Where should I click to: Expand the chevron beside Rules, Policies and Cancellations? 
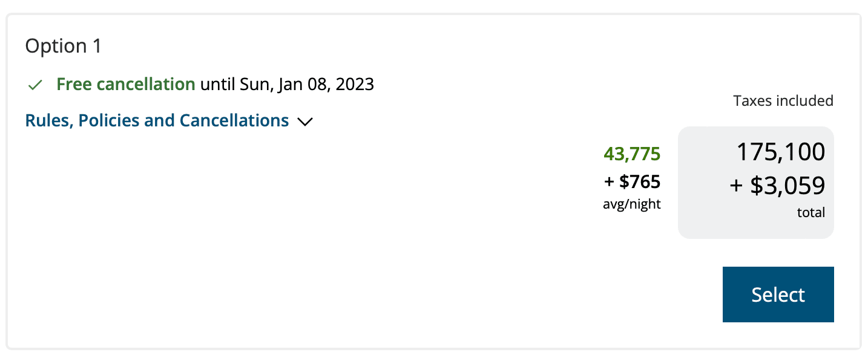[x=305, y=122]
